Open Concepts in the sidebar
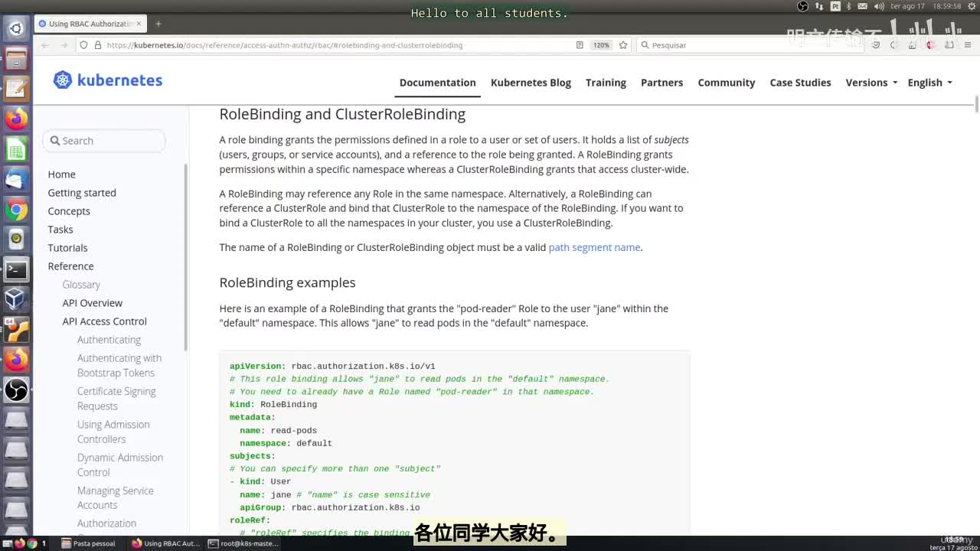 pos(69,211)
